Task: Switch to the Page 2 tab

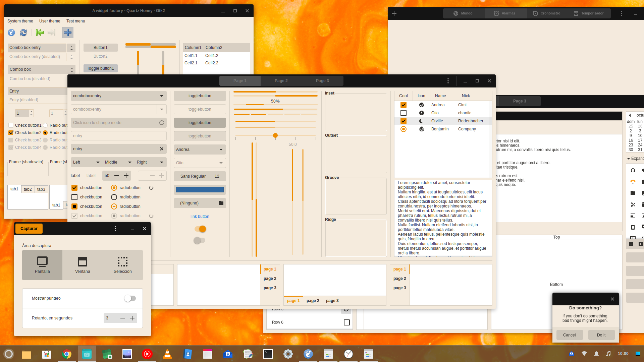Action: (281, 80)
